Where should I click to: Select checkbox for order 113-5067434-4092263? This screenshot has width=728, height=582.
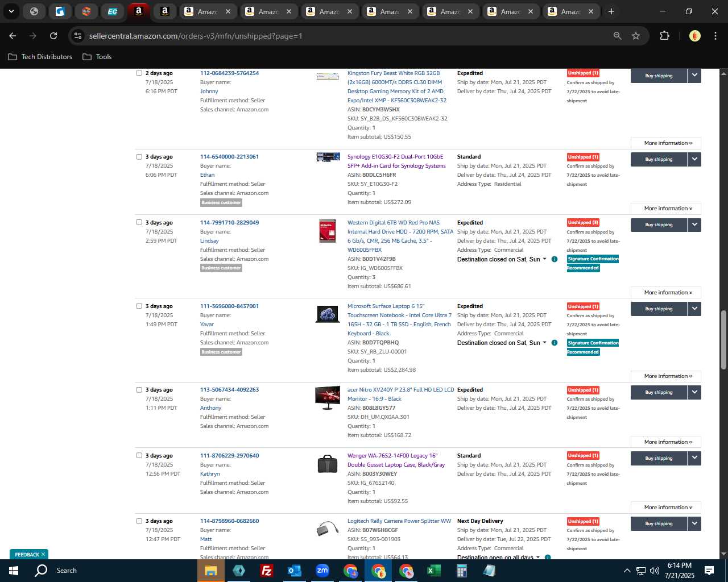(139, 390)
